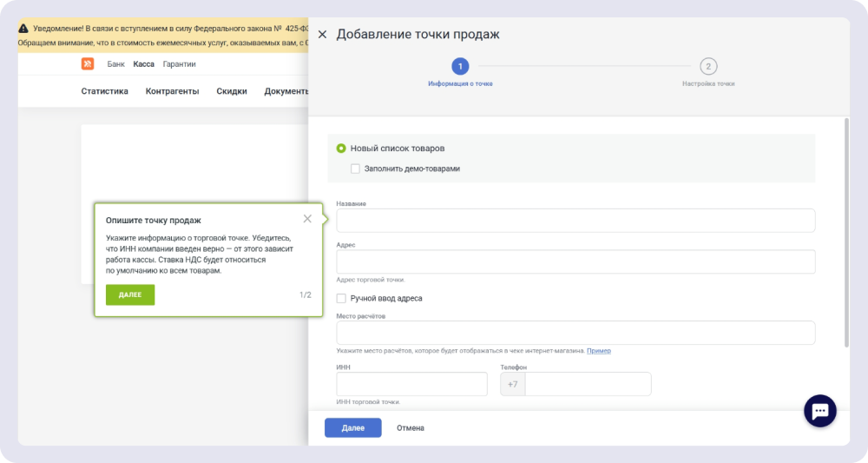
Task: Focus the 'Телефон' input field
Action: [x=588, y=384]
